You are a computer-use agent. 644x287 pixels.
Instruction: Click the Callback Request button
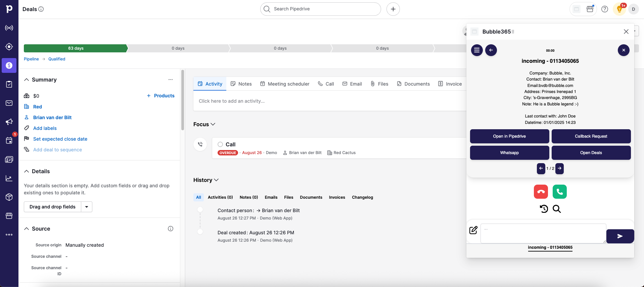591,136
